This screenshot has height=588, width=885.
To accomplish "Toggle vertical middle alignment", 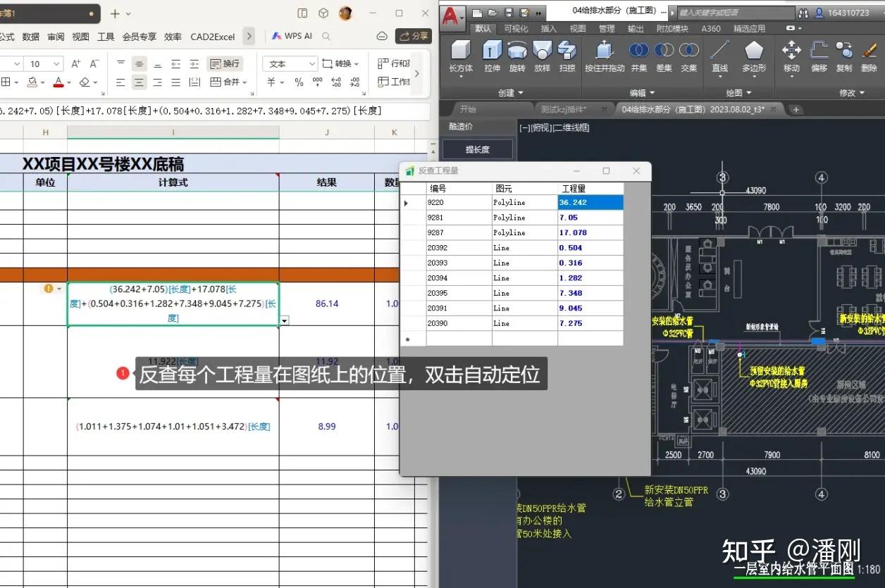I will (x=138, y=63).
